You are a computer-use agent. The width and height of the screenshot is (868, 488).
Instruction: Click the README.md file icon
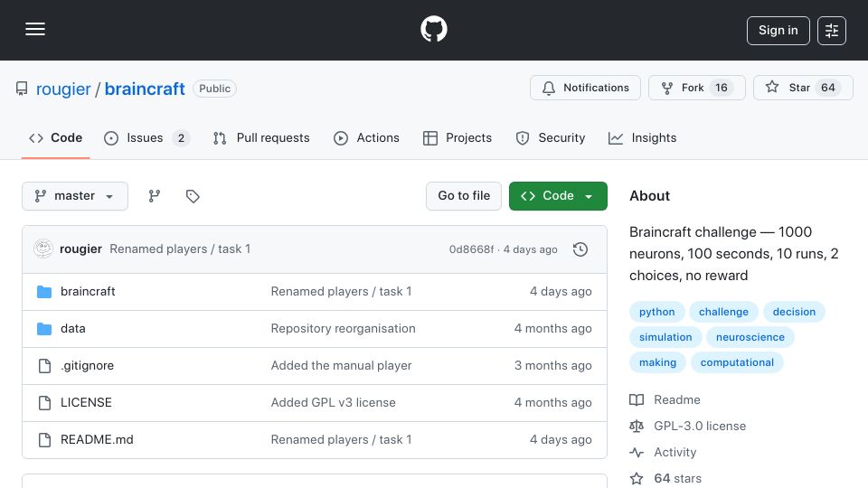click(44, 440)
